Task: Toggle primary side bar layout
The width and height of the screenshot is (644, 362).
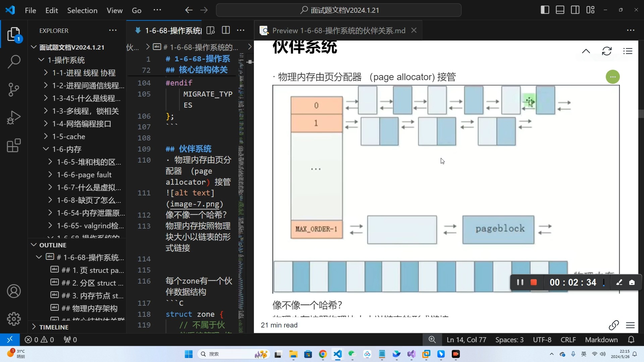Action: [x=545, y=10]
